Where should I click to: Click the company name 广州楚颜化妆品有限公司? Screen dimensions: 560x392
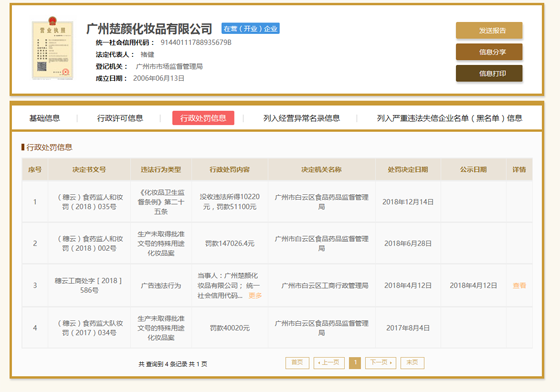point(149,29)
